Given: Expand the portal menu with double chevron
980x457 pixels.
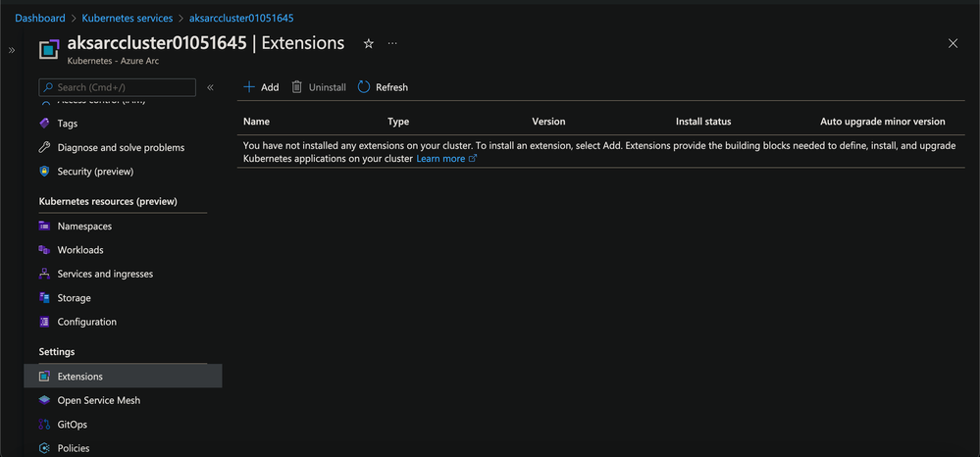Looking at the screenshot, I should click(x=12, y=50).
